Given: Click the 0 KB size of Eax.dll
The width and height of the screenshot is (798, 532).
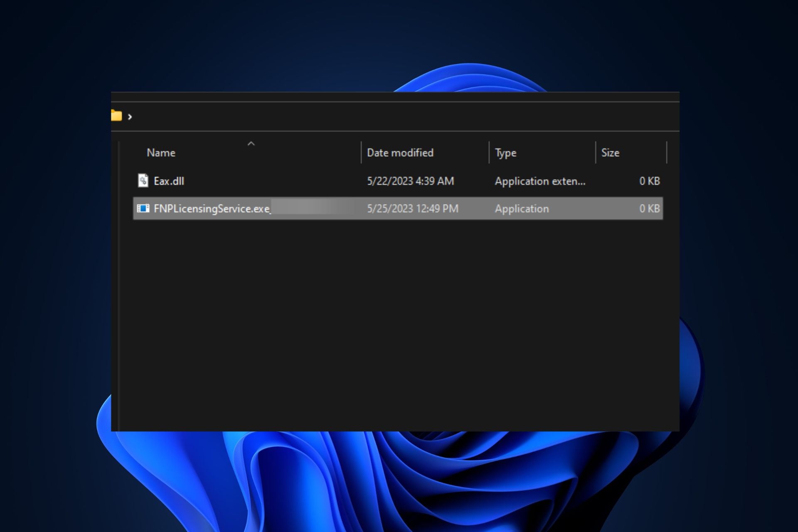Looking at the screenshot, I should pyautogui.click(x=649, y=181).
